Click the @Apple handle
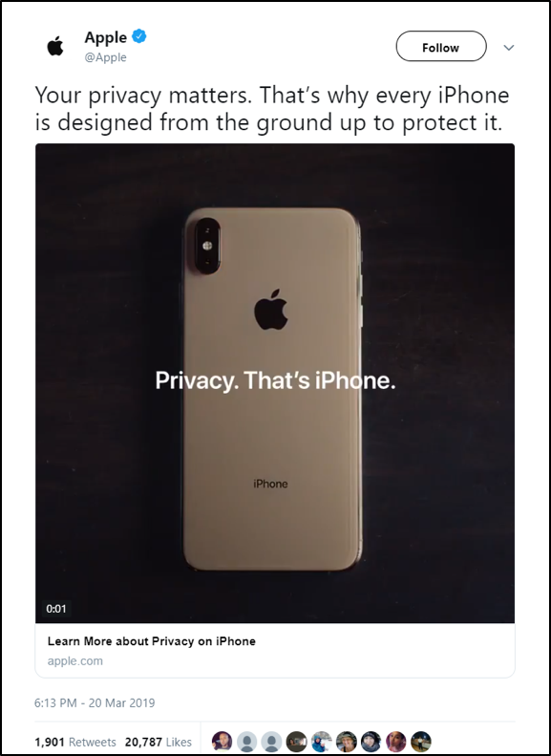The width and height of the screenshot is (551, 756). 105,57
